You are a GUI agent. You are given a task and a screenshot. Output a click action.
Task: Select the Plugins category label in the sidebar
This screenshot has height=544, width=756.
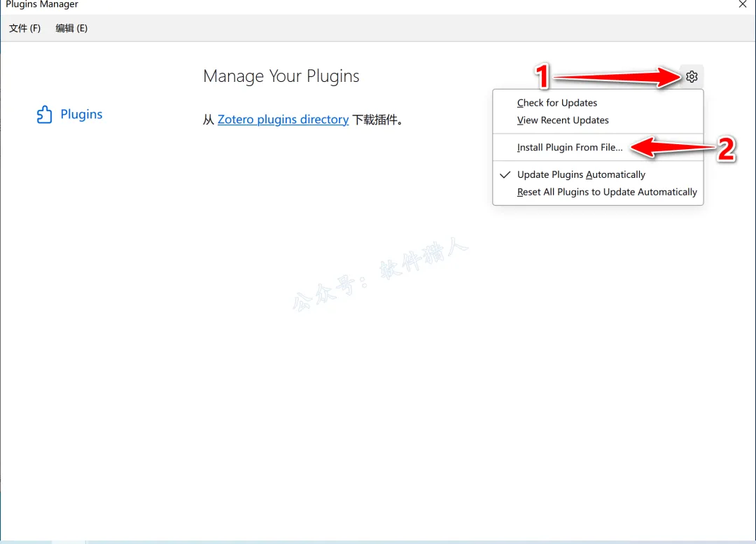(x=81, y=114)
